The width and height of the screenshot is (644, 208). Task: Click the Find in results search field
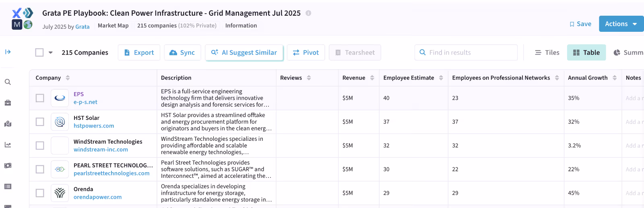coord(466,52)
